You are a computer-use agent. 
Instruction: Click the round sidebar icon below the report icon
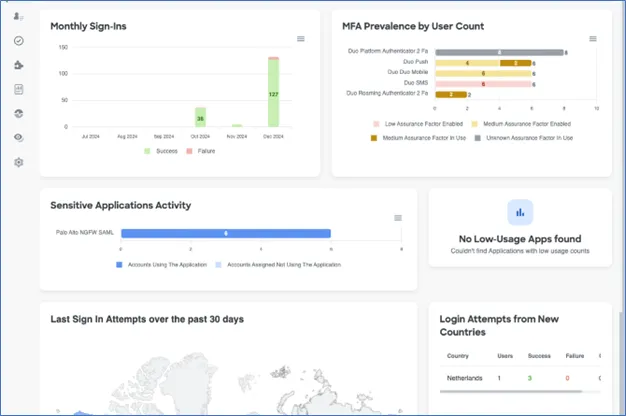click(18, 113)
